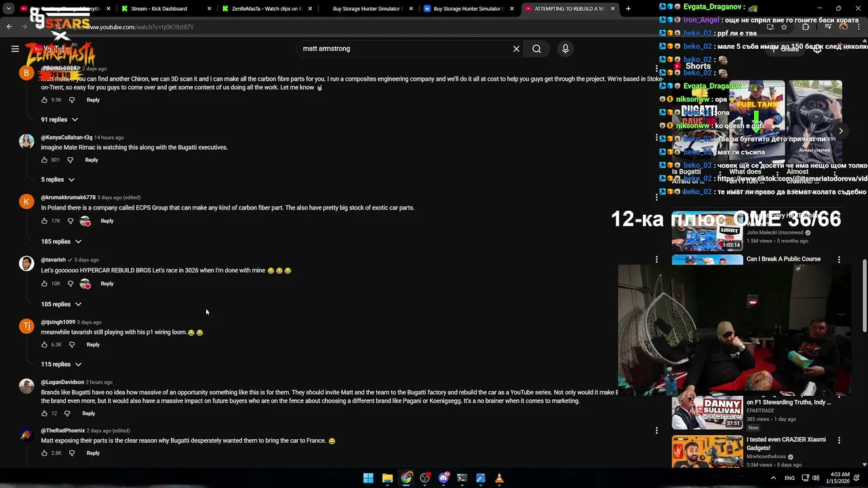Screen dimensions: 868x488
Task: Dislike the @LoganDavidson comment
Action: pos(67,413)
